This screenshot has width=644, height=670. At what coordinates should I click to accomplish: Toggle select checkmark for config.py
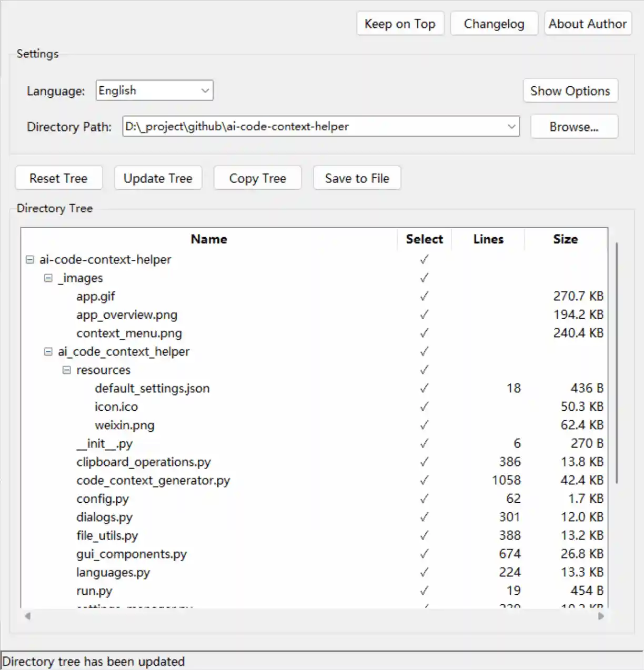pos(424,499)
